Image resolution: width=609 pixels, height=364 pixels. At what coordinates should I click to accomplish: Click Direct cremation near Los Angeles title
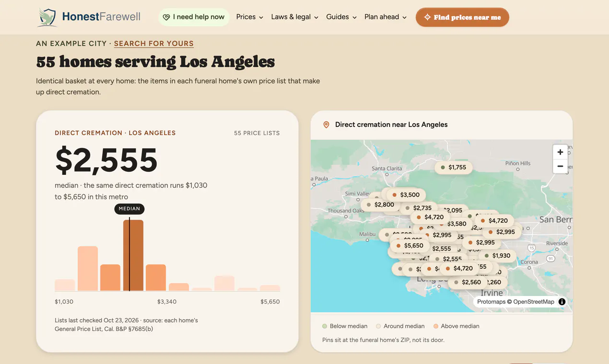pos(391,125)
